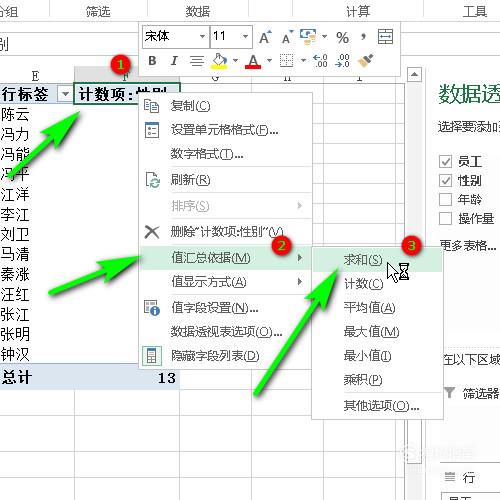Check the 年龄 field checkbox
The width and height of the screenshot is (500, 500).
445,200
